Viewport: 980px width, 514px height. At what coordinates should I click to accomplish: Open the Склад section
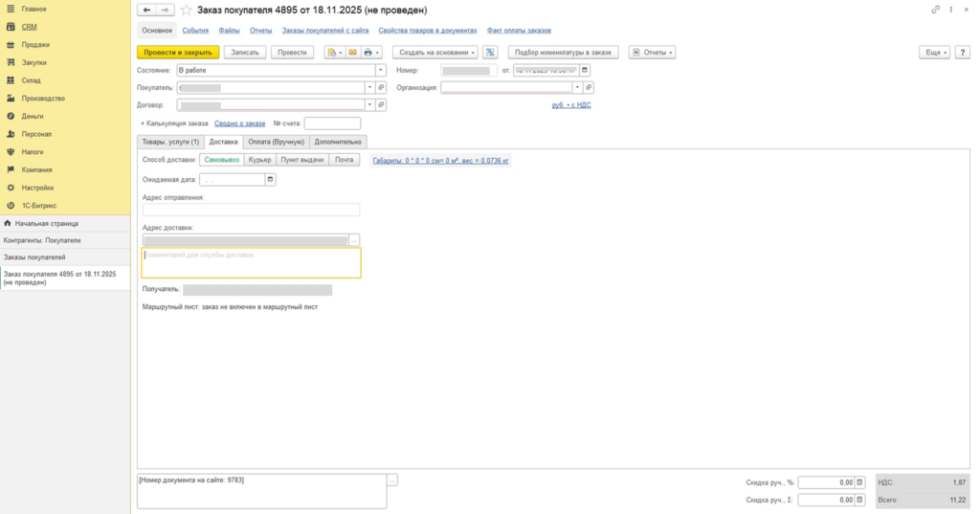(x=32, y=80)
